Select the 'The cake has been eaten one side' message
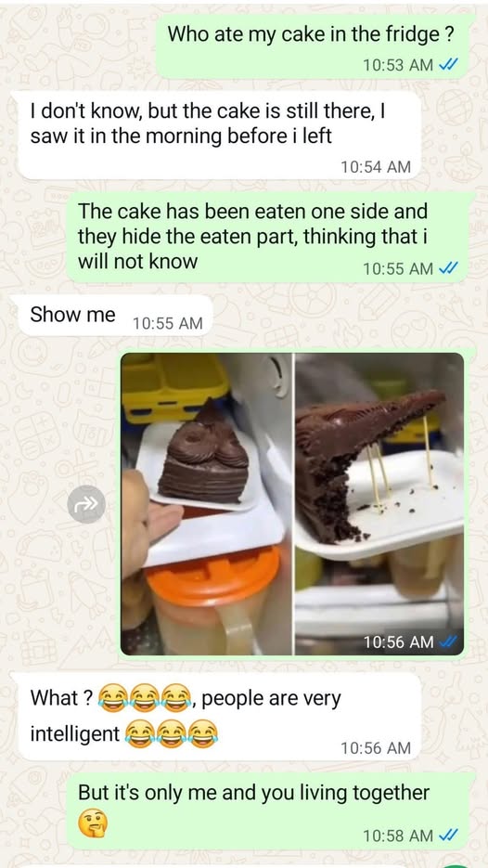488x868 pixels. (x=271, y=238)
